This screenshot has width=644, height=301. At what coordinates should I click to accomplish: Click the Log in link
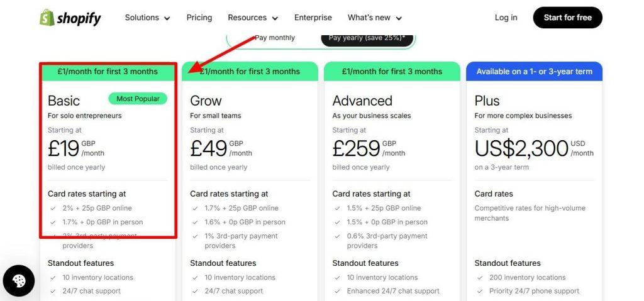(x=506, y=18)
